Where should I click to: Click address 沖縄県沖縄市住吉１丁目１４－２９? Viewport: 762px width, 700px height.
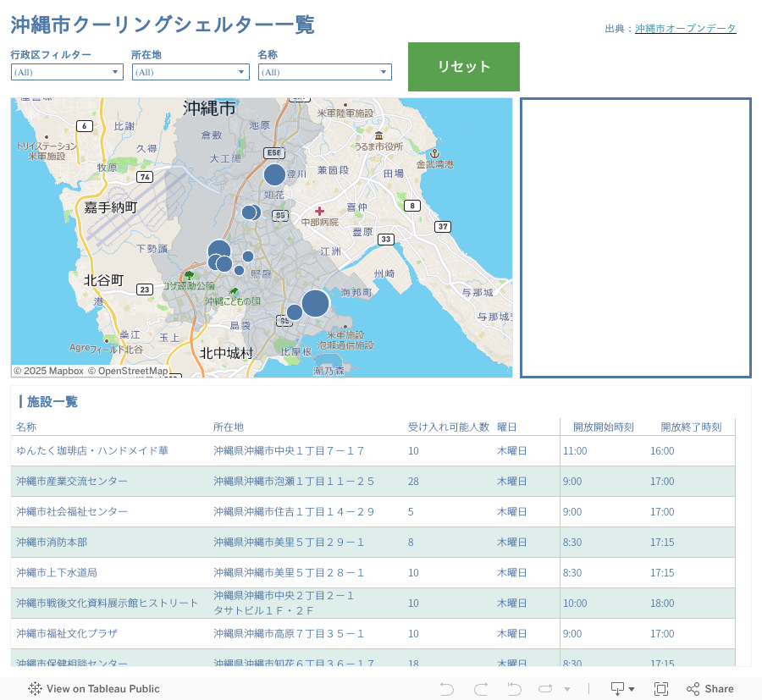point(294,511)
